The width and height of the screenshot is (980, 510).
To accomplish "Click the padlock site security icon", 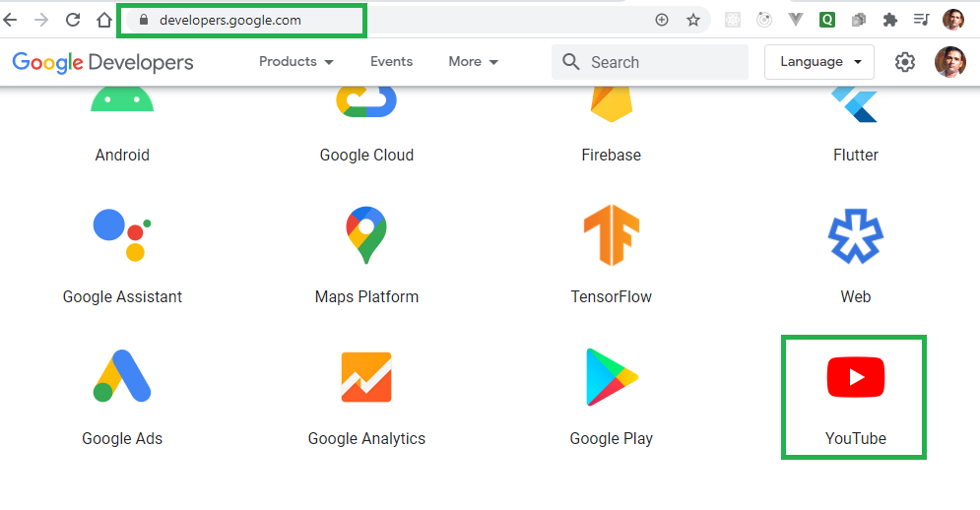I will [144, 20].
